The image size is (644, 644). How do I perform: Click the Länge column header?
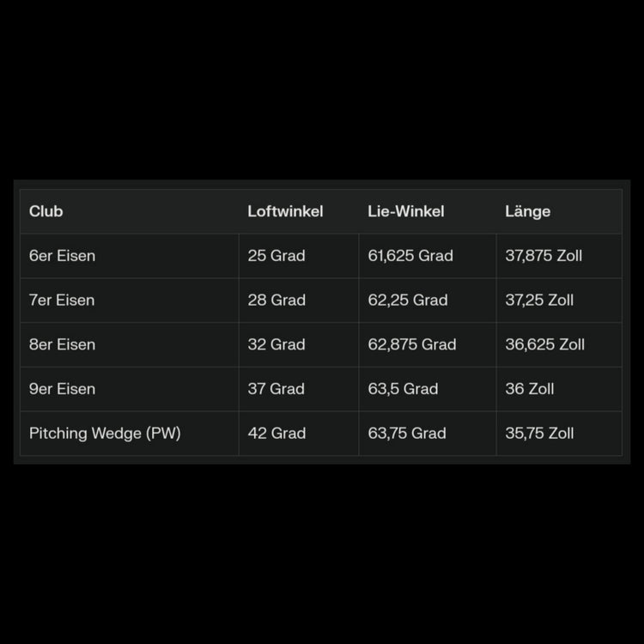tap(528, 211)
